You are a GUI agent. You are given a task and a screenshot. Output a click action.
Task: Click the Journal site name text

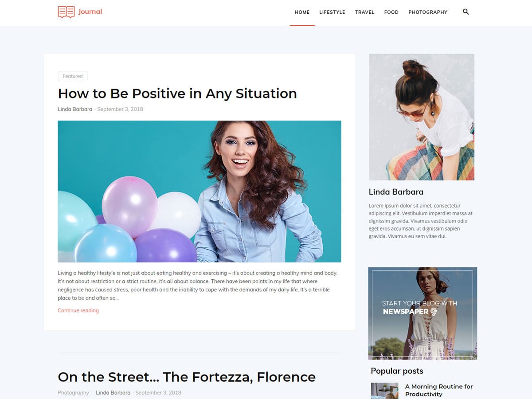(90, 12)
